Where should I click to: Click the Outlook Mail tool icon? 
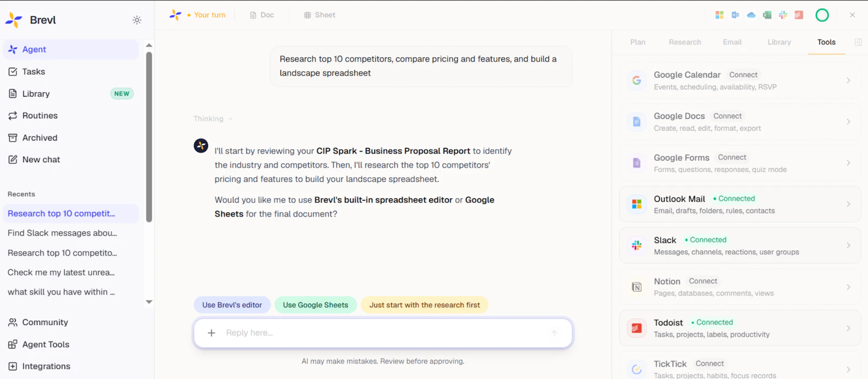pos(637,204)
